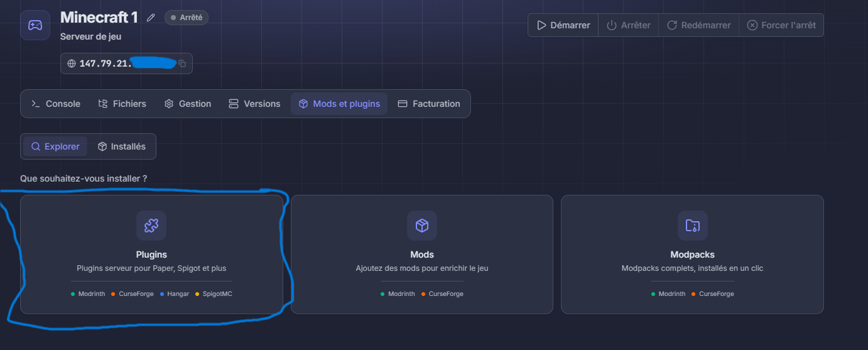Switch to the Installés sub-tab
Image resolution: width=868 pixels, height=350 pixels.
click(x=122, y=146)
